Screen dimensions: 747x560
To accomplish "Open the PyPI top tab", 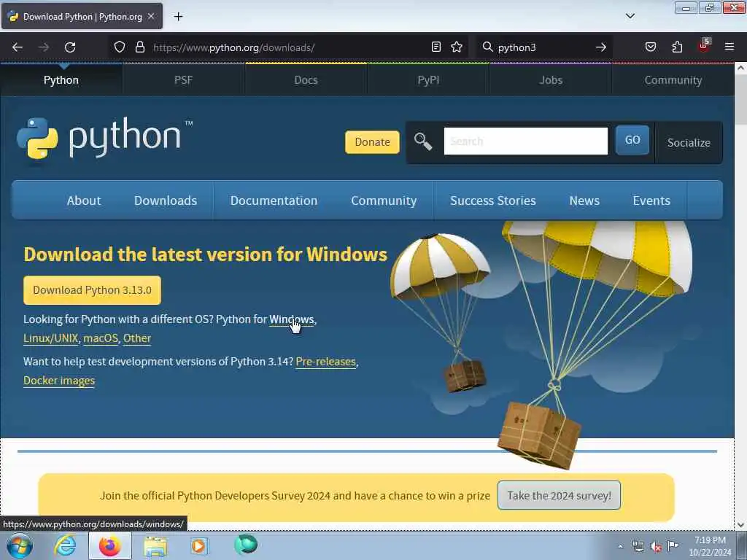I will (428, 80).
